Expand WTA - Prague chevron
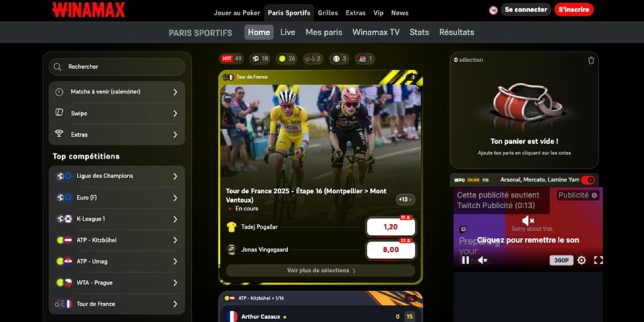The image size is (644, 322). point(175,282)
